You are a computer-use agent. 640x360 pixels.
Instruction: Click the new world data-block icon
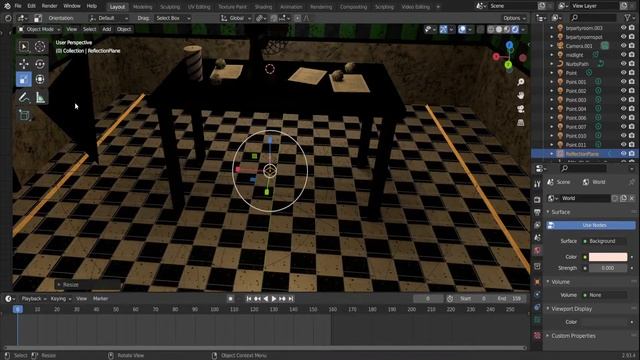click(623, 198)
